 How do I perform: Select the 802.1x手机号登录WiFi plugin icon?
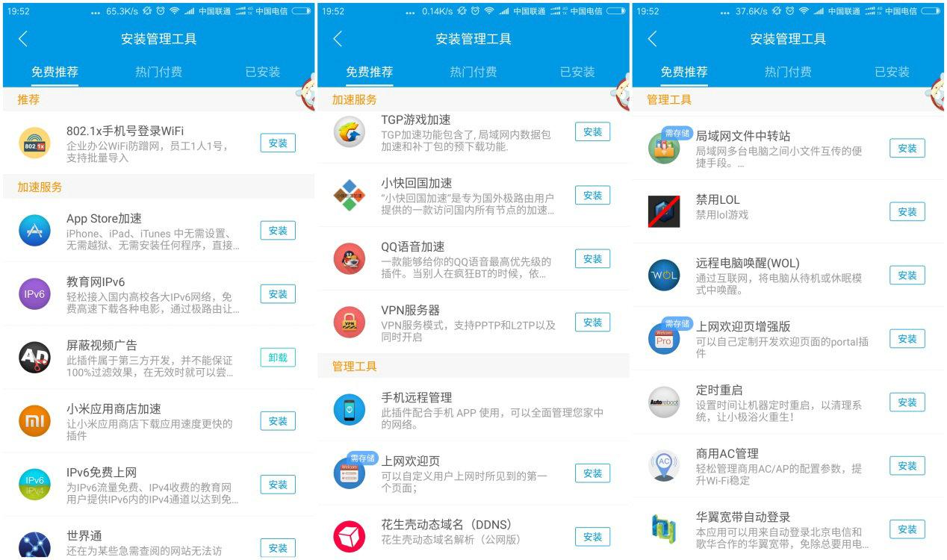[x=34, y=143]
